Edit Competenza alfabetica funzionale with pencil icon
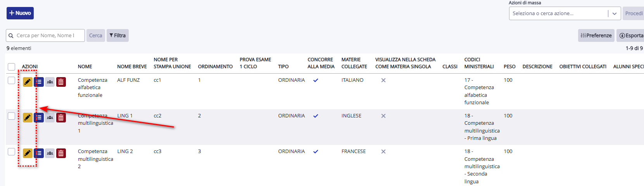Image resolution: width=644 pixels, height=186 pixels. [x=28, y=82]
